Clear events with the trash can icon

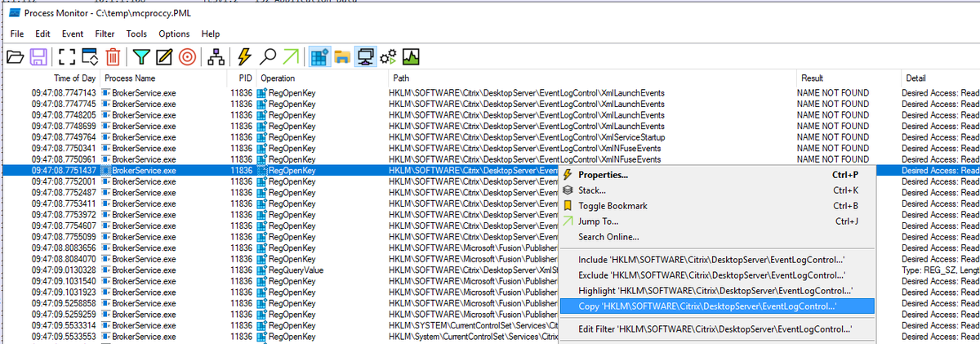tap(114, 56)
